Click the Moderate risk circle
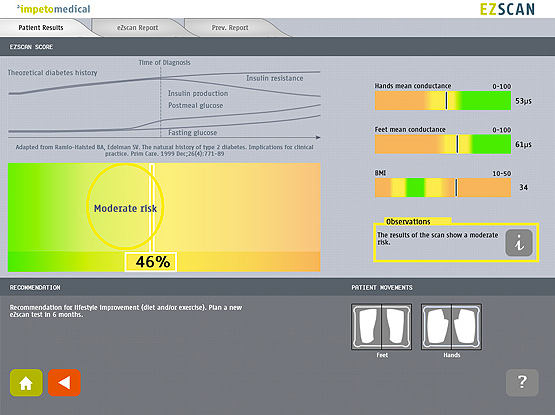Viewport: 555px width, 415px height. pyautogui.click(x=125, y=206)
